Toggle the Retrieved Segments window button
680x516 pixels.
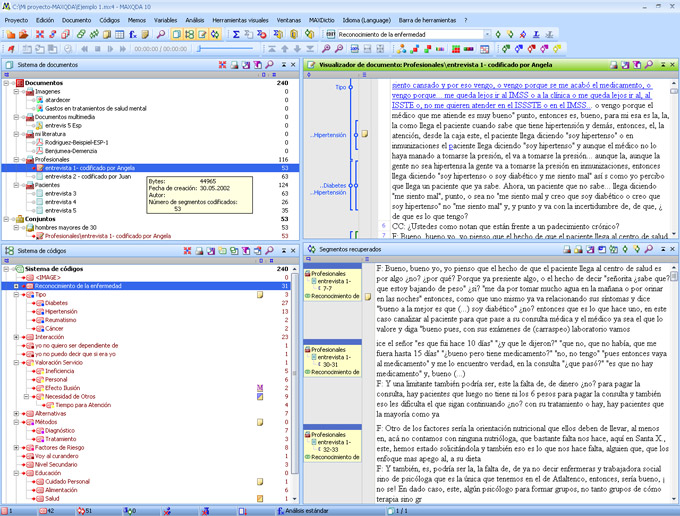pos(215,34)
